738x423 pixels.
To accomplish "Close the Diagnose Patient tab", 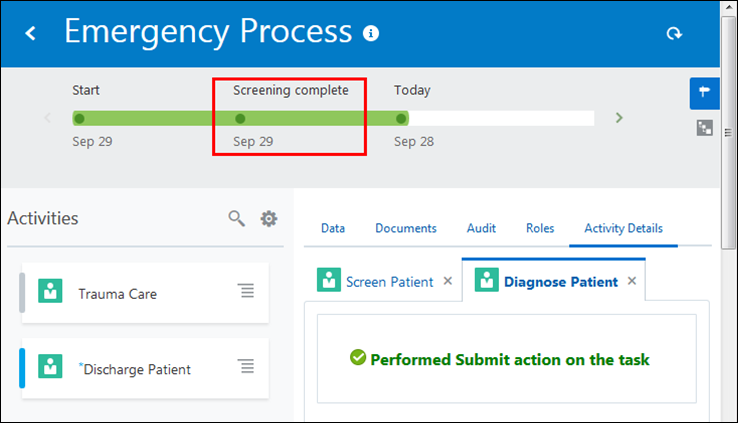I will (632, 281).
